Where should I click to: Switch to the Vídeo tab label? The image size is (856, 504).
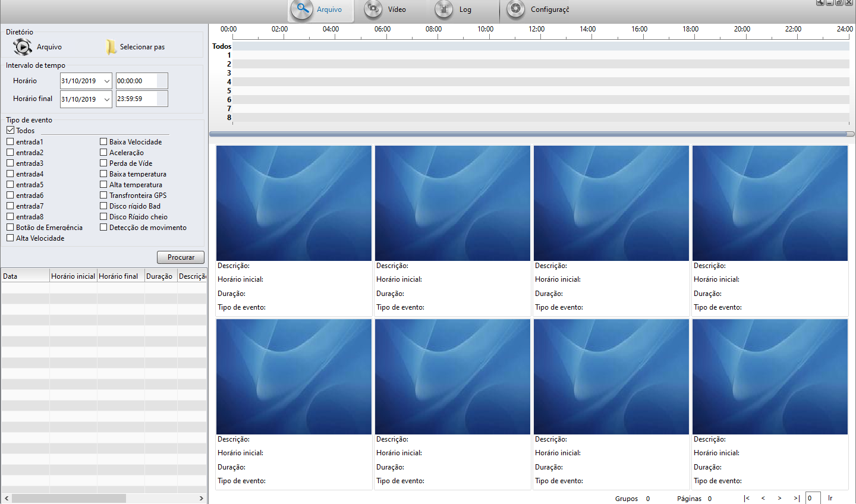pos(396,10)
